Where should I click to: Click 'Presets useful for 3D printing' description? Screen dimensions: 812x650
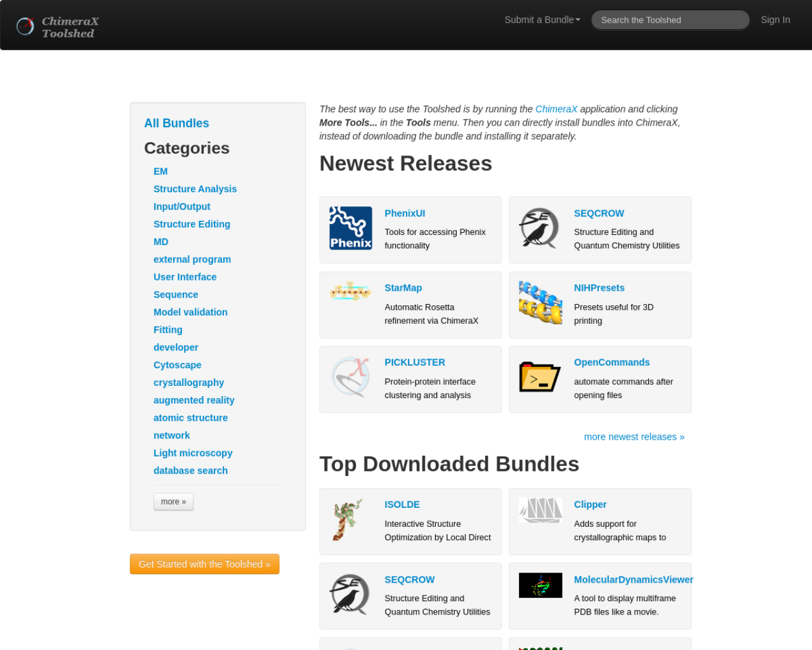click(613, 314)
